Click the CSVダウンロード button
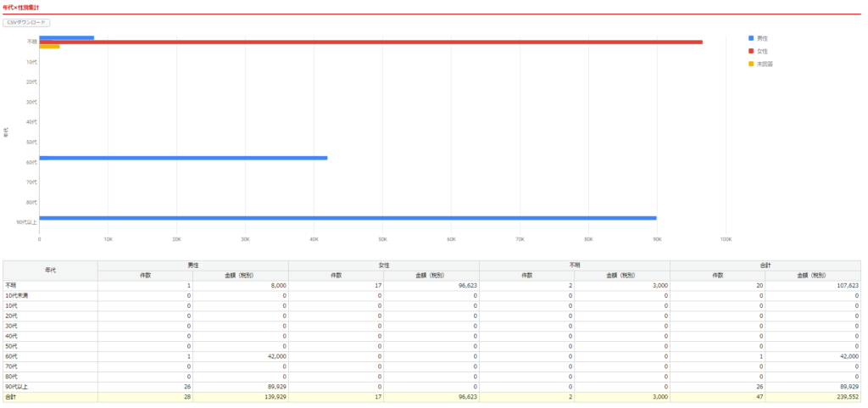The image size is (868, 408). click(x=26, y=23)
